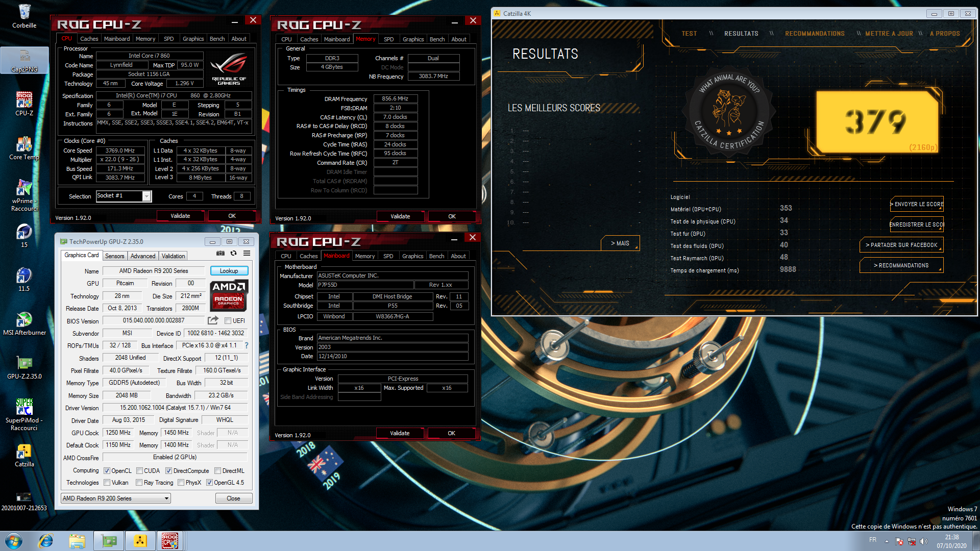Click Validate in the CPU tab window
The height and width of the screenshot is (551, 980).
(x=180, y=216)
